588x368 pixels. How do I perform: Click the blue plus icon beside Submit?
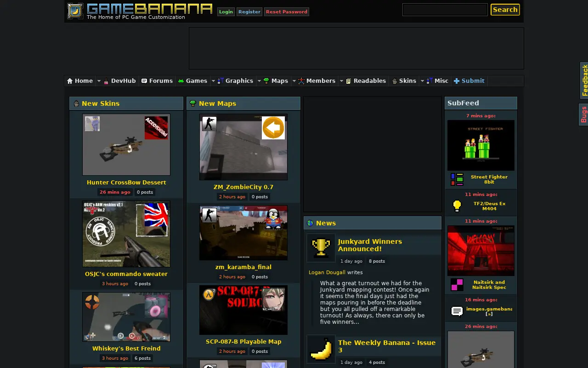457,81
